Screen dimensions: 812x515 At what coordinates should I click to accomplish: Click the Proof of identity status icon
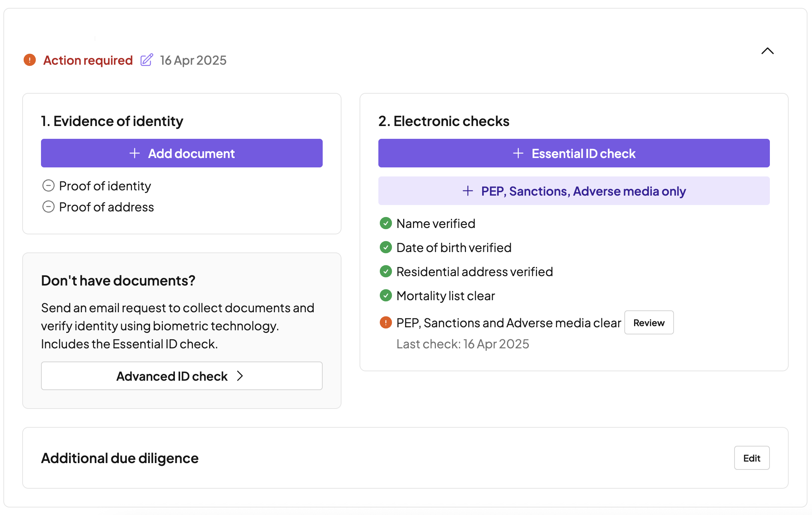click(x=49, y=186)
